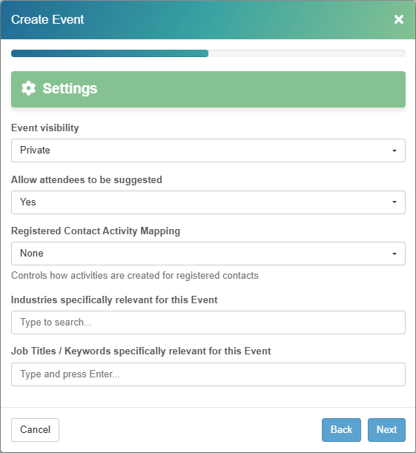Click the wizard progress bar

pyautogui.click(x=208, y=53)
